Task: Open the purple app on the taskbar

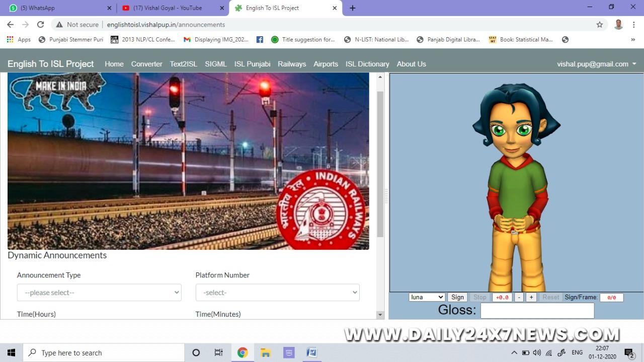Action: coord(289,352)
